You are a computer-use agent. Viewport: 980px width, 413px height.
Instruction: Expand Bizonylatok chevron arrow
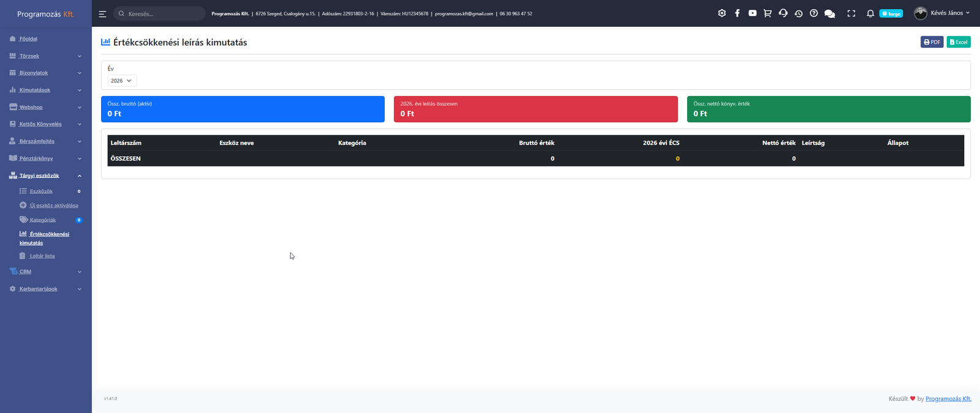[x=80, y=73]
